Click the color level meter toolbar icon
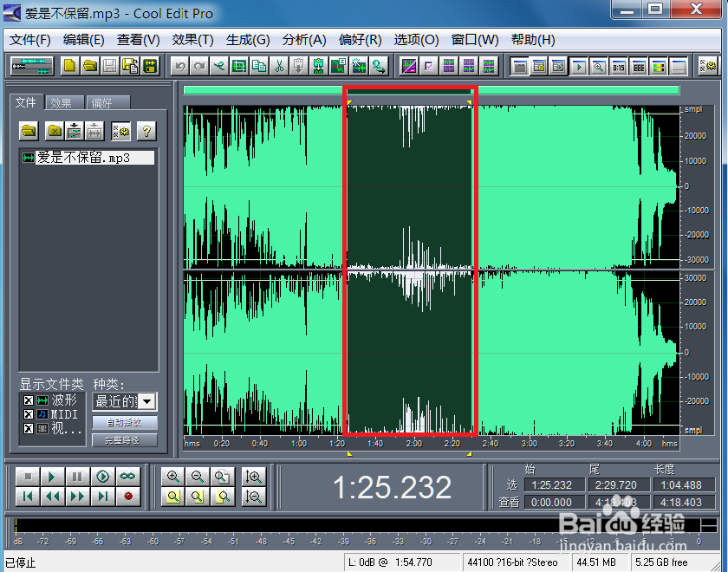Image resolution: width=728 pixels, height=572 pixels. (659, 67)
